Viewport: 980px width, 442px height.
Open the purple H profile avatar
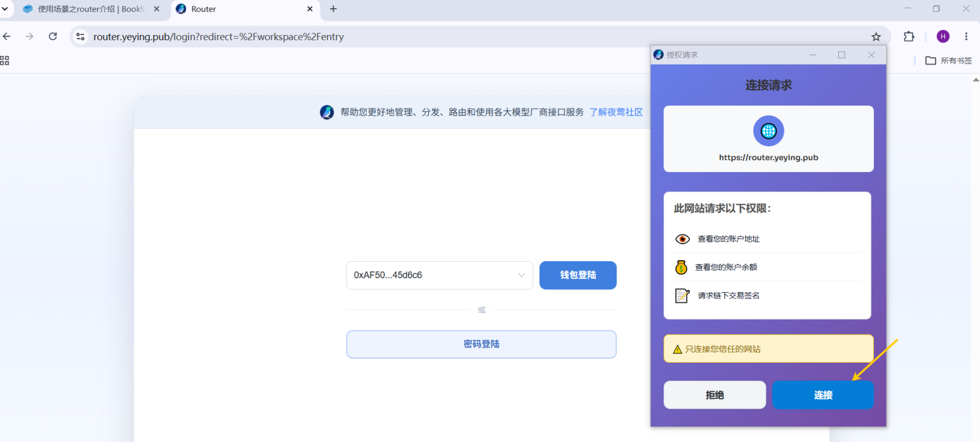pos(943,36)
